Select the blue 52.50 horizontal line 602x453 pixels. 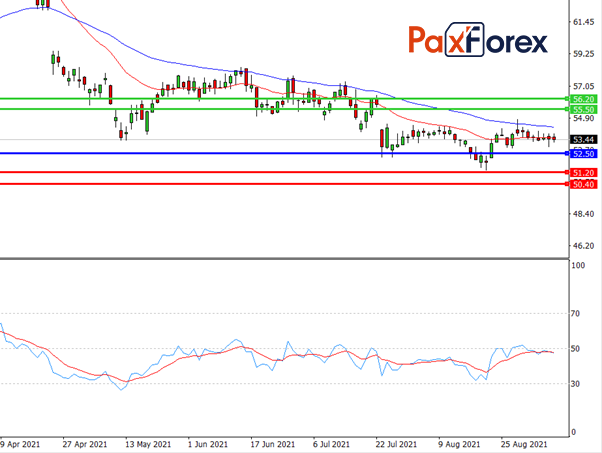[284, 154]
